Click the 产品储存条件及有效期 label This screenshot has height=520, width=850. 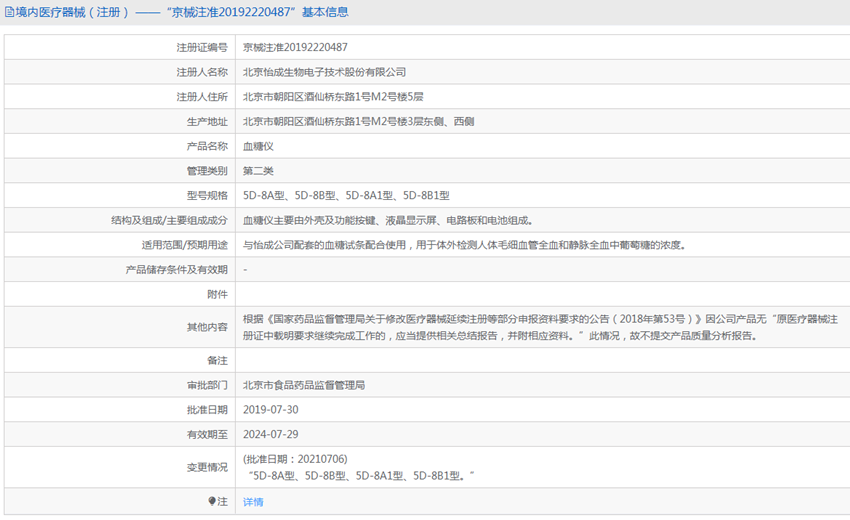176,269
